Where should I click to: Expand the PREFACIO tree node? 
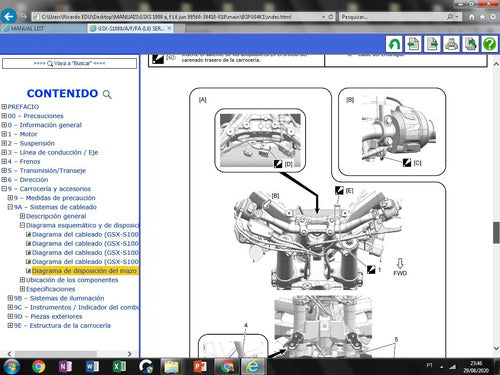point(4,107)
